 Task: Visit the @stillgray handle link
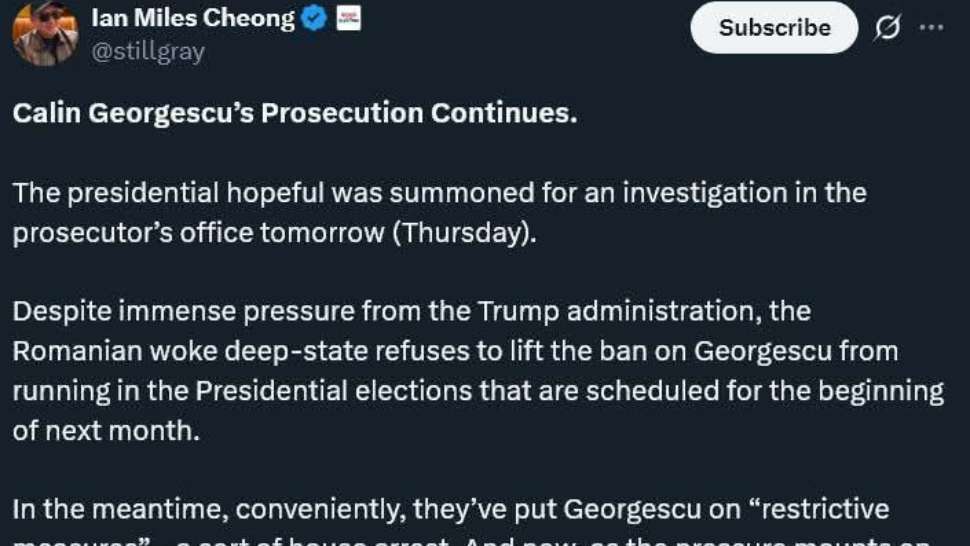pos(148,51)
